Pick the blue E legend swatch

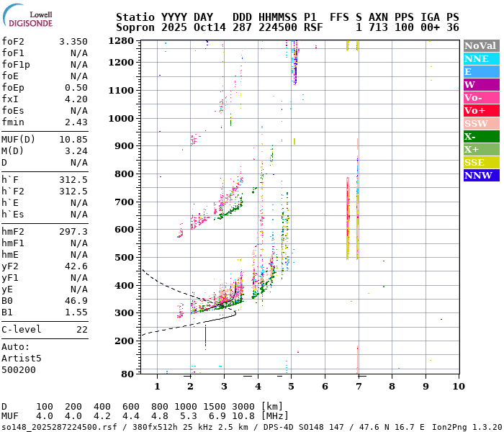[480, 71]
